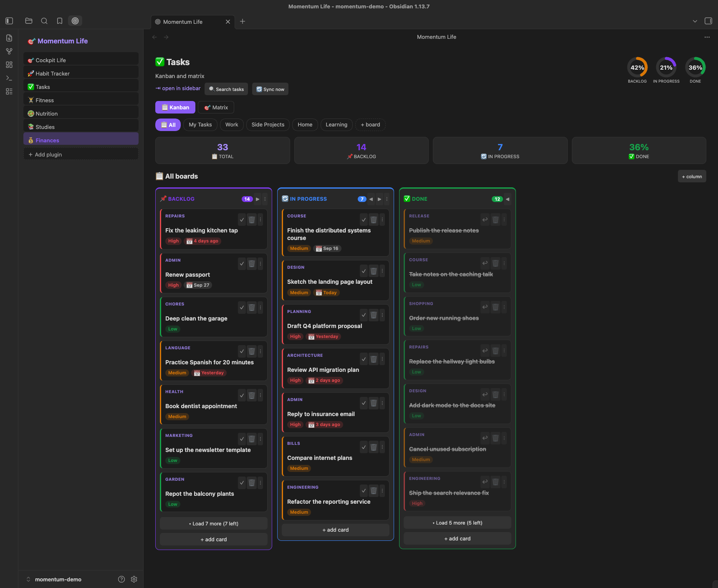Complete the 'Book dentist appointment' card

click(x=242, y=395)
